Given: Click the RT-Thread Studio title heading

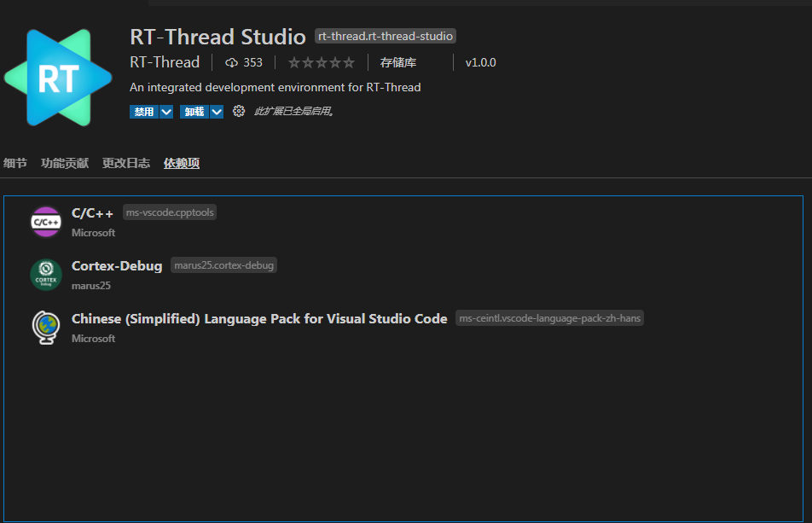Looking at the screenshot, I should click(218, 37).
